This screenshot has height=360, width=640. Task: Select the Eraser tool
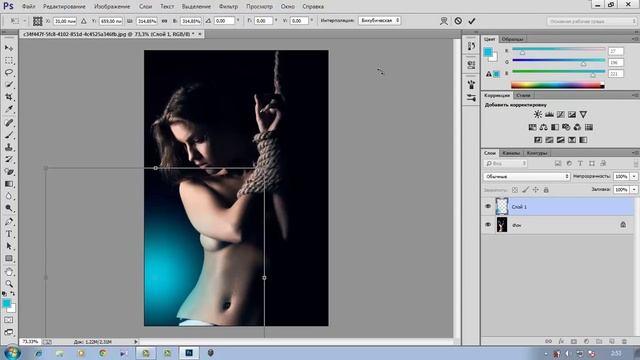click(x=9, y=171)
